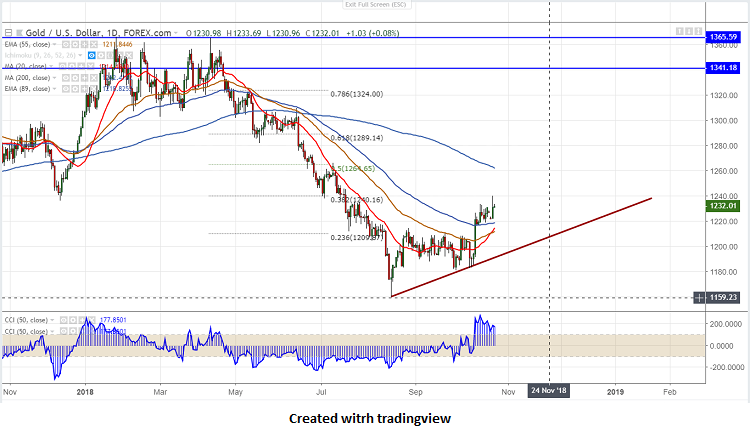The image size is (751, 435).
Task: Click the green 1232.01 current price label
Action: pyautogui.click(x=723, y=206)
